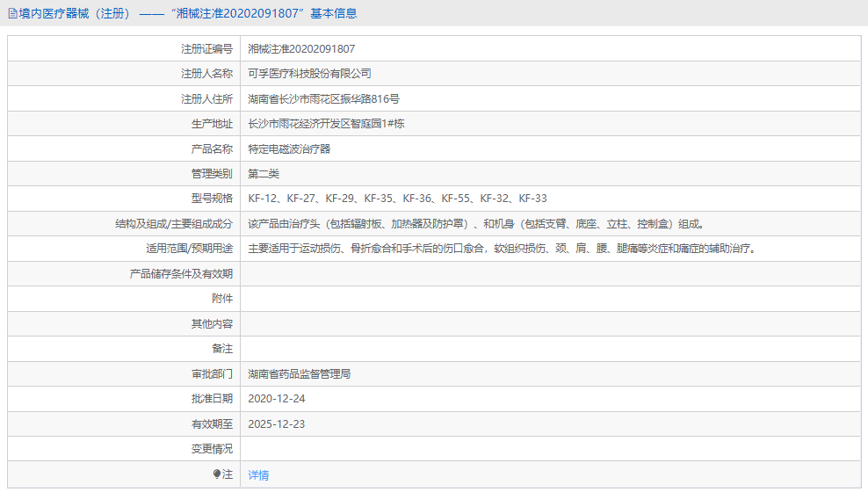868x492 pixels.
Task: Click the 审批部门 label
Action: coord(212,374)
